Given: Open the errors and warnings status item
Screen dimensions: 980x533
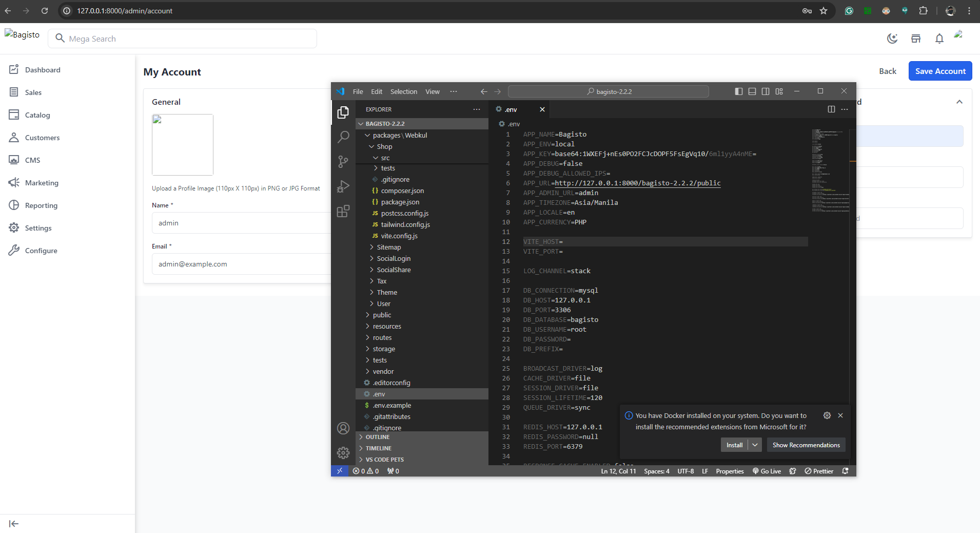Looking at the screenshot, I should [366, 471].
